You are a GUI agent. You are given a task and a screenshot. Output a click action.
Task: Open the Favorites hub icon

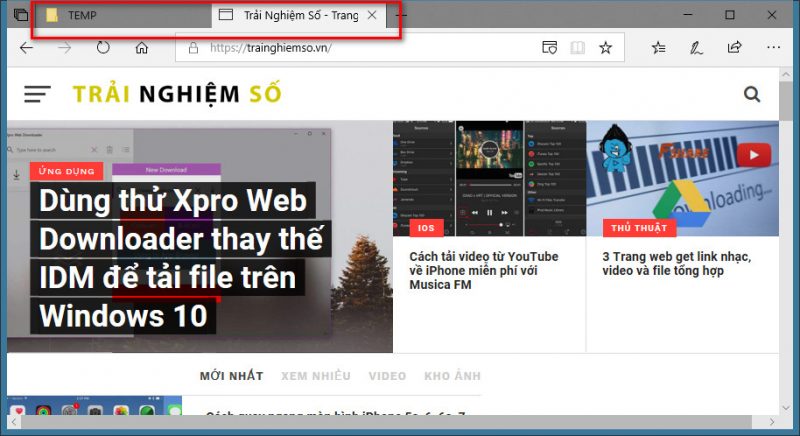659,48
